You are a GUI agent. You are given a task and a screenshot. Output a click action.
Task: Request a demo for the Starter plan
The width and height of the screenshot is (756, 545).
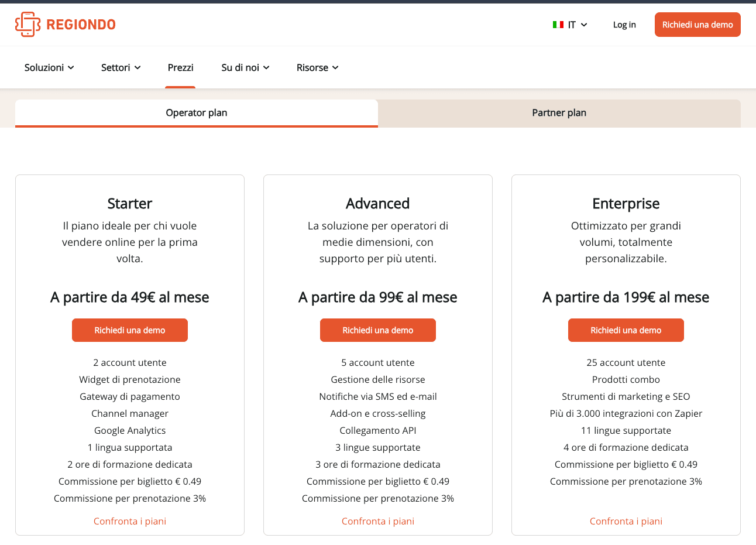[x=129, y=330]
